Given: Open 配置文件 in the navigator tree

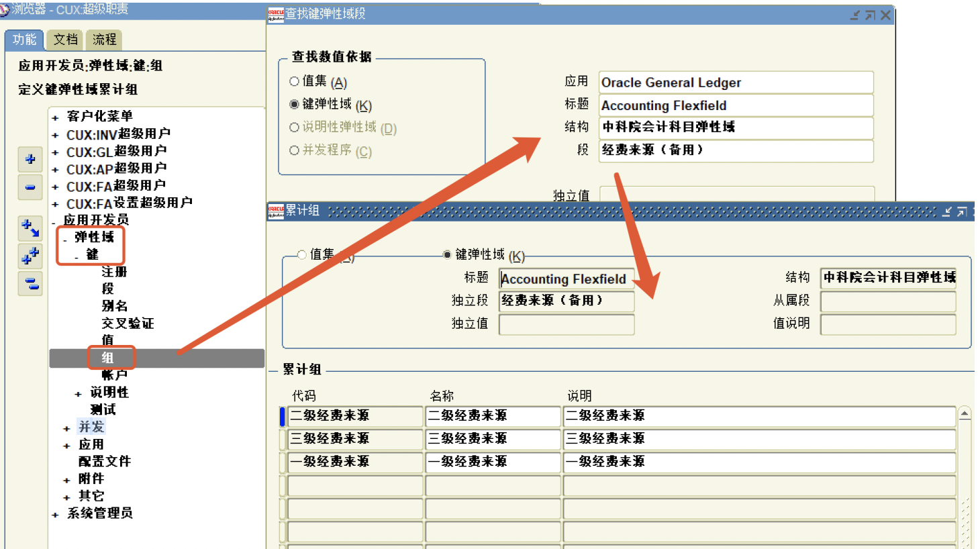Looking at the screenshot, I should click(105, 461).
